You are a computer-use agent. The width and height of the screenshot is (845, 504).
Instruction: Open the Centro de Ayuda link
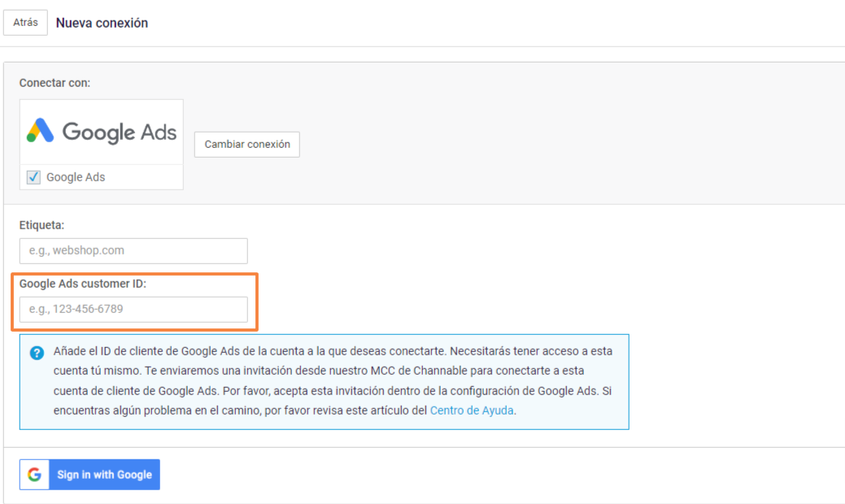pos(472,411)
